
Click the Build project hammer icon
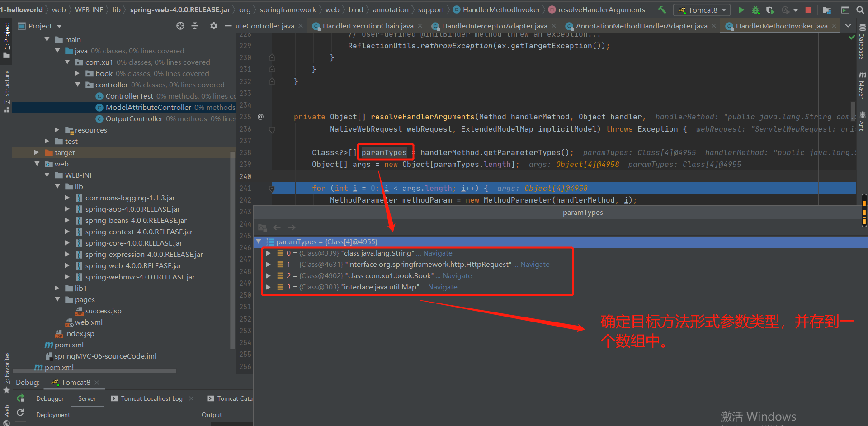(x=662, y=9)
